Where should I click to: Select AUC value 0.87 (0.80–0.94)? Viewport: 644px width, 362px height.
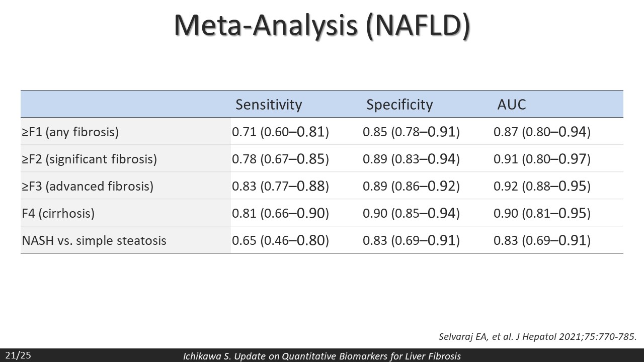pos(542,132)
